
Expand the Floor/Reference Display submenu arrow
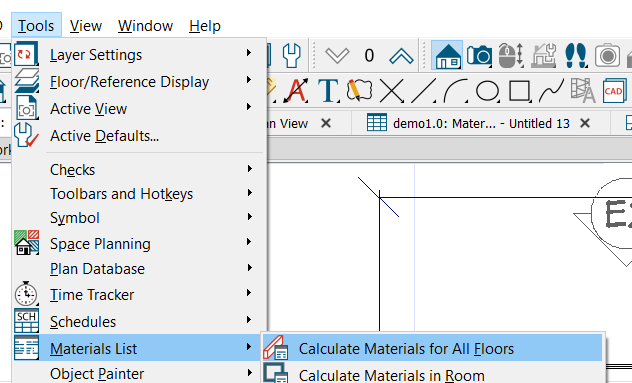click(249, 80)
